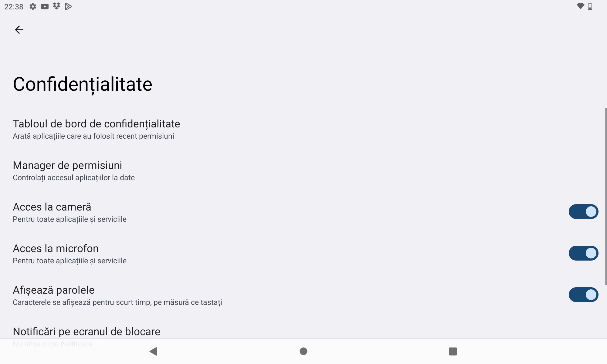This screenshot has height=364, width=607.
Task: Turn off the Acces la microfon switch
Action: pos(583,253)
